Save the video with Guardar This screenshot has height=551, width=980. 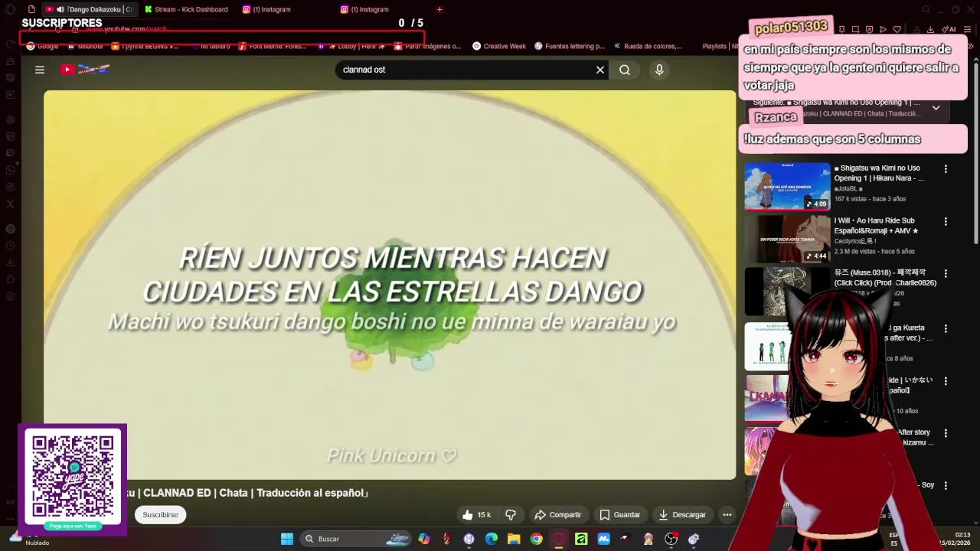pyautogui.click(x=620, y=515)
